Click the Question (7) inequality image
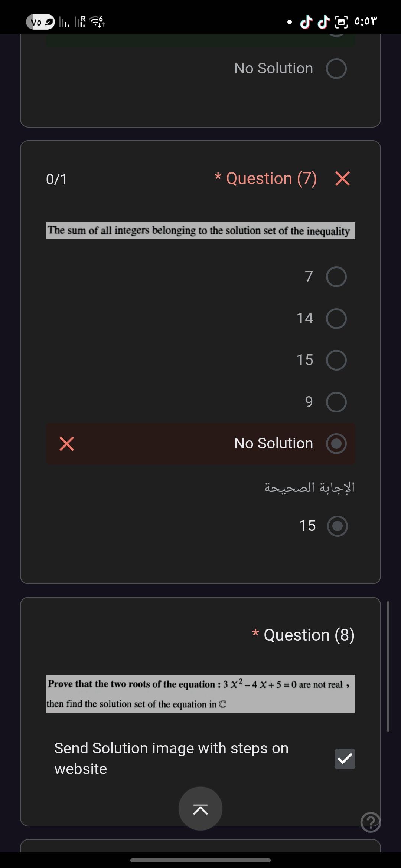Screen dimensions: 401x868 pos(200,231)
